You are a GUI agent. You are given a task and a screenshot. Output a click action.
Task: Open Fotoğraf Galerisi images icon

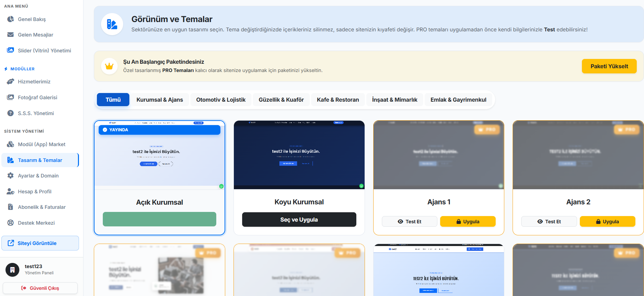pos(11,98)
